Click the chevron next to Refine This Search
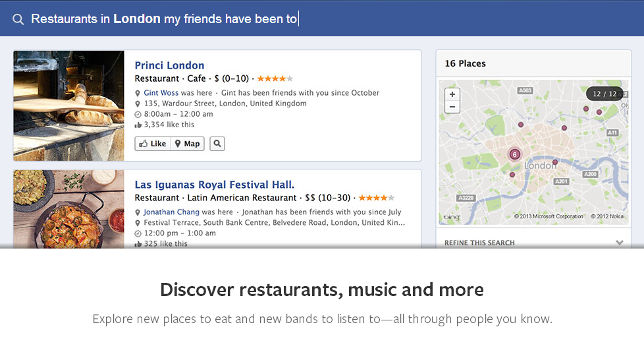Viewport: 644px width, 358px height. pyautogui.click(x=620, y=243)
